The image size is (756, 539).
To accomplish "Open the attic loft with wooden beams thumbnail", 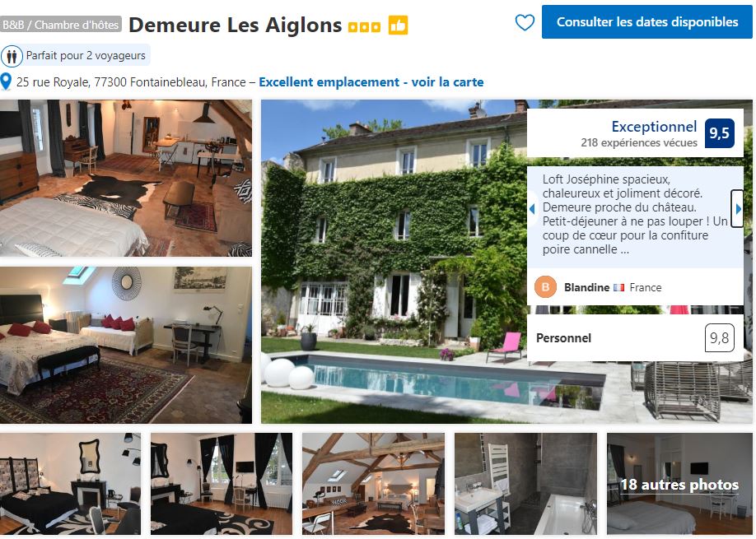I will pyautogui.click(x=373, y=484).
